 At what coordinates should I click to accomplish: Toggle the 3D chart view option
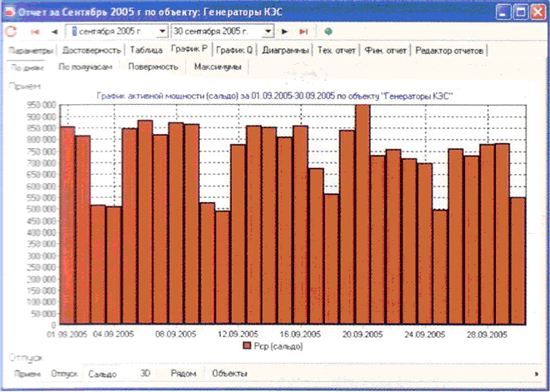(145, 375)
